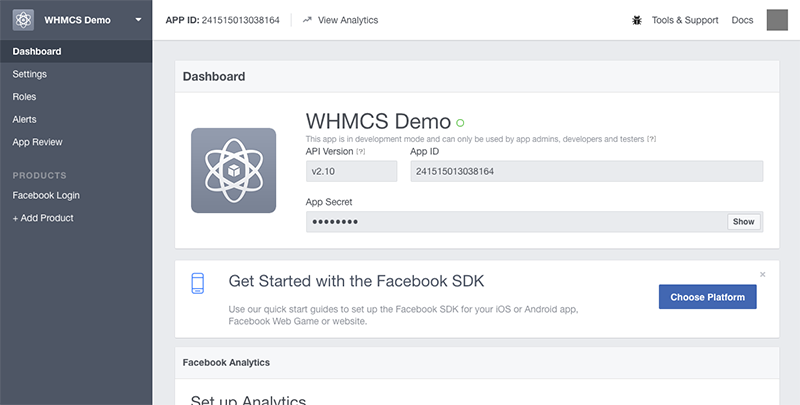Click the Dashboard panel heading
Image resolution: width=800 pixels, height=405 pixels.
[x=214, y=77]
